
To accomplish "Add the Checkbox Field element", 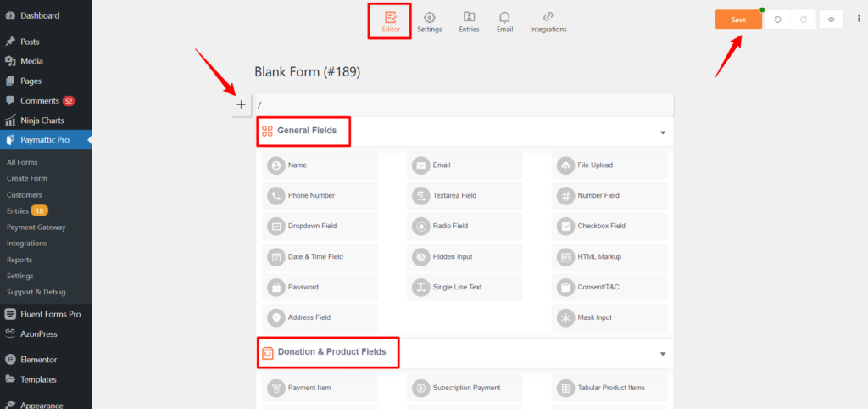I will [609, 226].
